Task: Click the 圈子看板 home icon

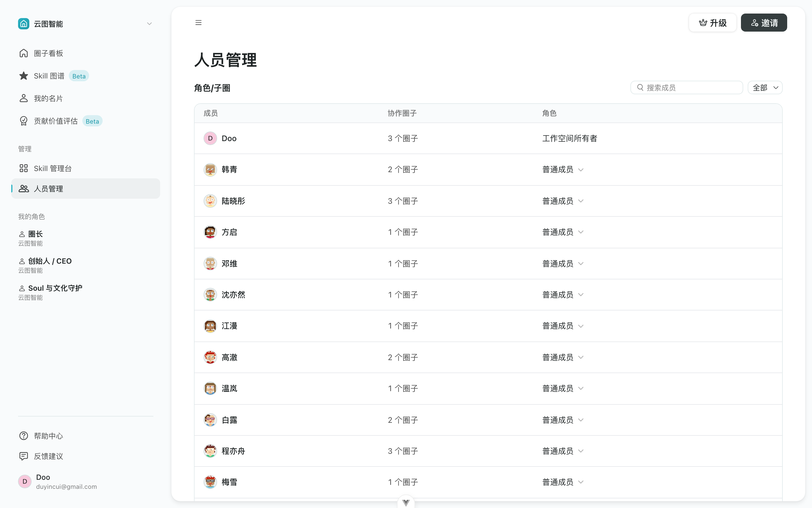Action: 23,53
